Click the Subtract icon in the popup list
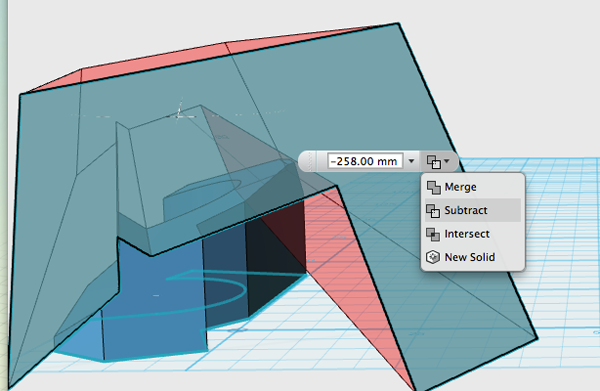600x391 pixels. pyautogui.click(x=434, y=211)
